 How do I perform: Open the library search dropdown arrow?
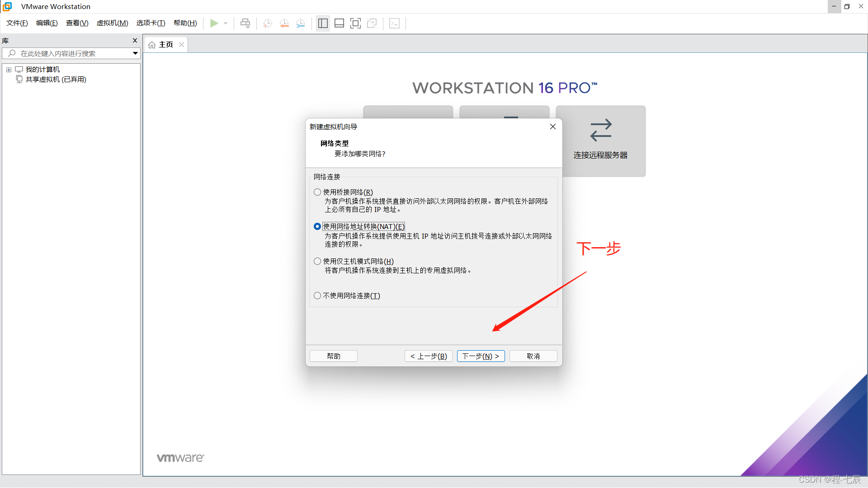coord(135,53)
